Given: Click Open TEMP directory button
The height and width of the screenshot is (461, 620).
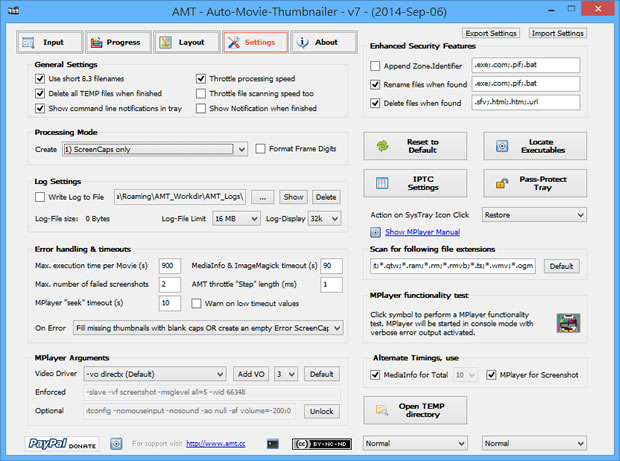Looking at the screenshot, I should click(415, 410).
